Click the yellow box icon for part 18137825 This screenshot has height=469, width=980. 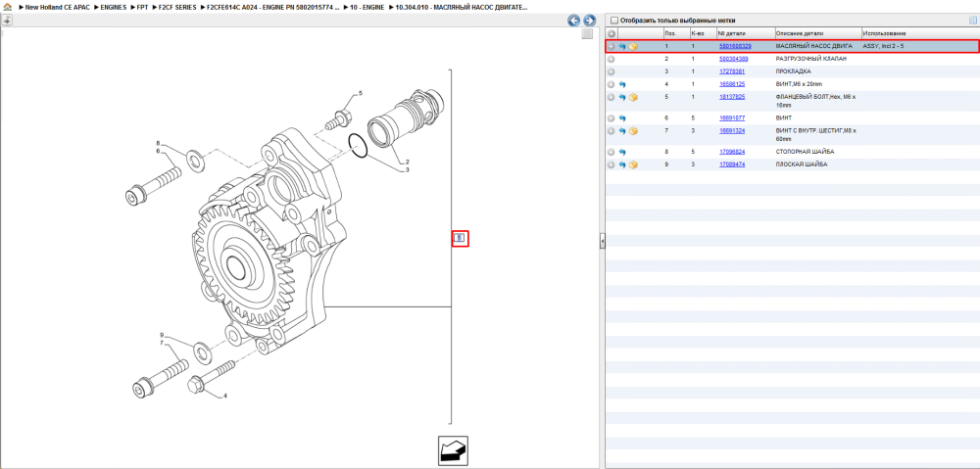[x=634, y=97]
